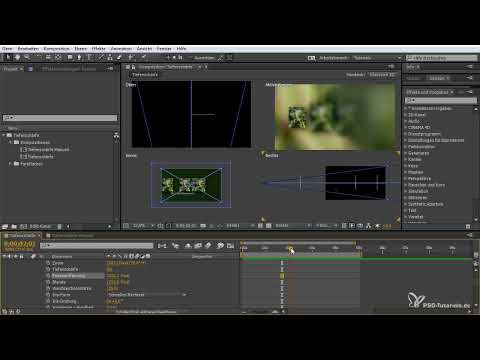Click the auto-keyframe brainstorm icon in timeline

[x=220, y=246]
